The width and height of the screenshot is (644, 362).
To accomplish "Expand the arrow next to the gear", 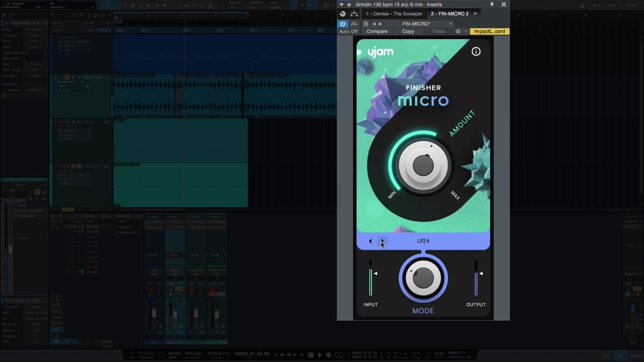I will coord(465,31).
